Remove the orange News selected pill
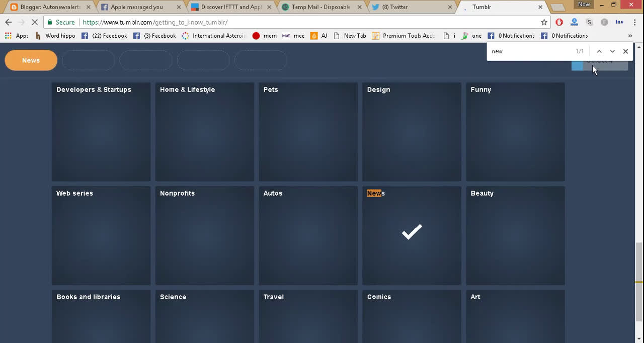Screen dimensions: 644x343 pyautogui.click(x=31, y=60)
